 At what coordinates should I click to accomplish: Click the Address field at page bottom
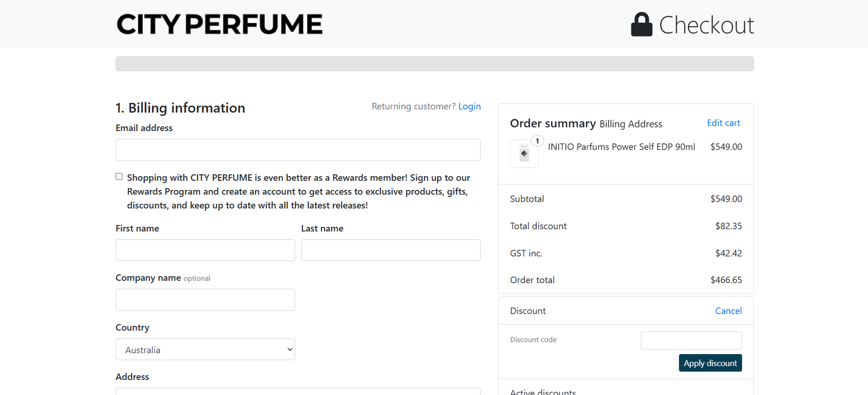pyautogui.click(x=297, y=392)
